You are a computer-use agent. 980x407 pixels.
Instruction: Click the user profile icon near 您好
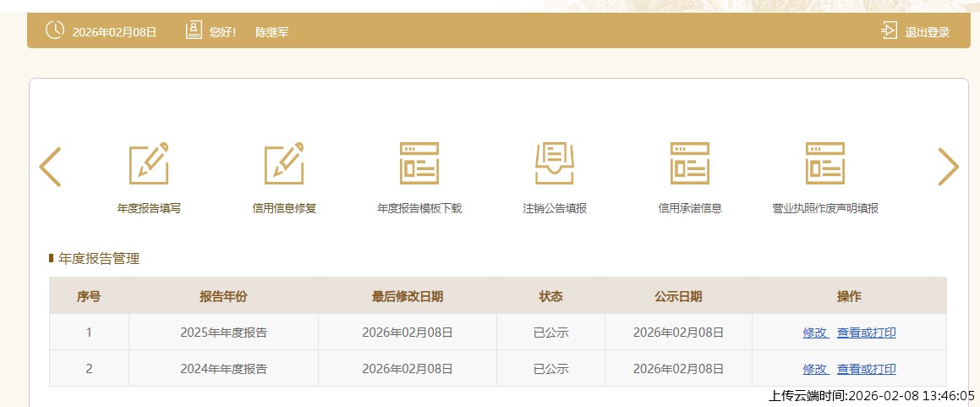pos(194,31)
